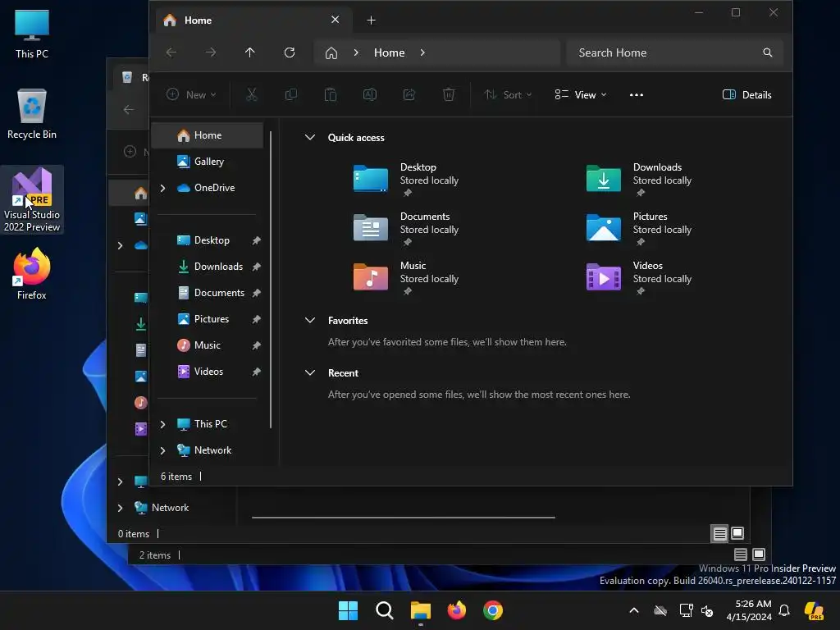Open taskbar Search

(x=384, y=610)
